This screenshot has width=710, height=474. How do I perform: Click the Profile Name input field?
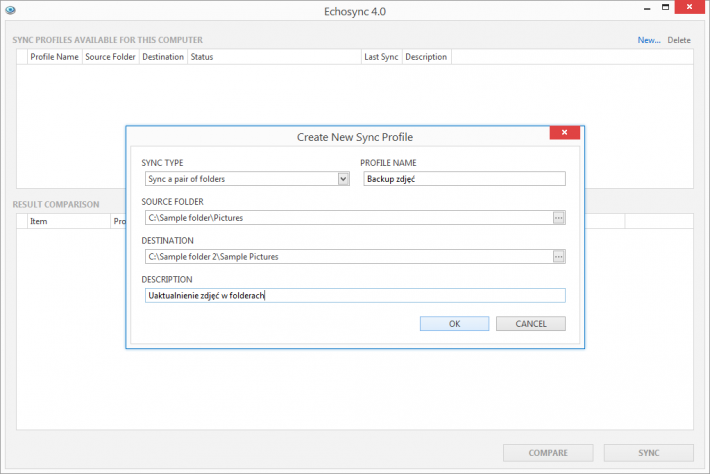(x=464, y=179)
